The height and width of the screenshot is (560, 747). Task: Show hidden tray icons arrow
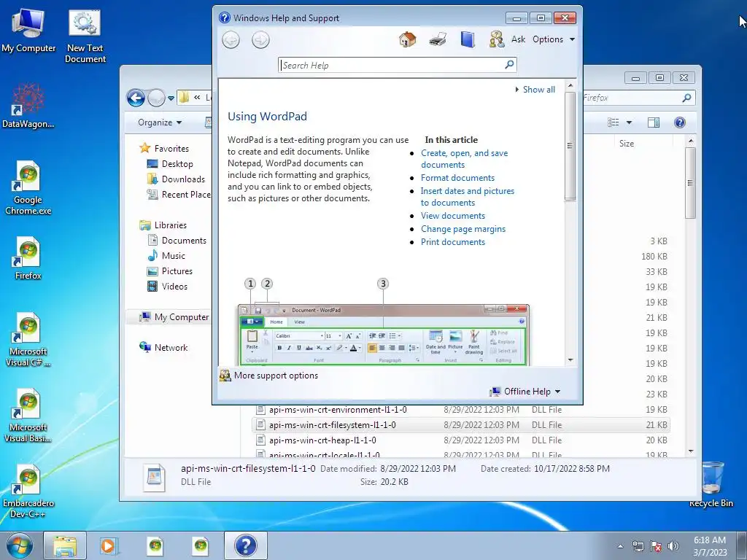click(x=620, y=546)
